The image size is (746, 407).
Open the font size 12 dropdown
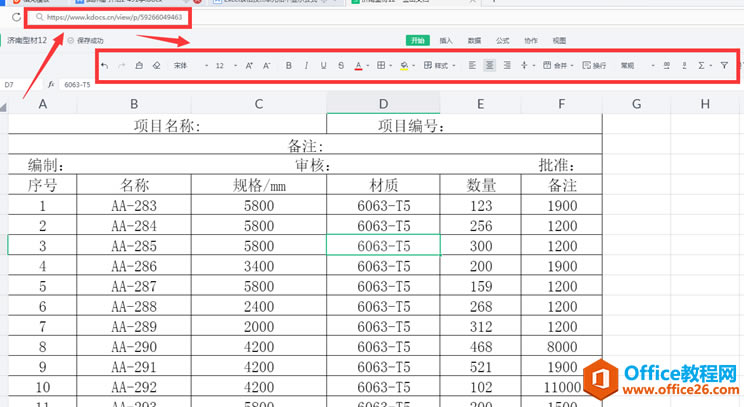tap(225, 66)
